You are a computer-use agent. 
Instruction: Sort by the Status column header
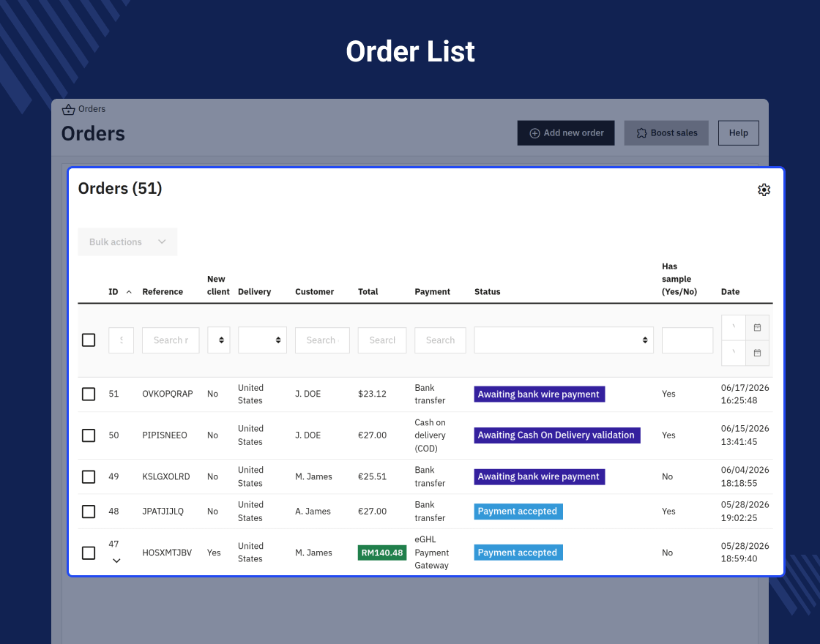[488, 292]
